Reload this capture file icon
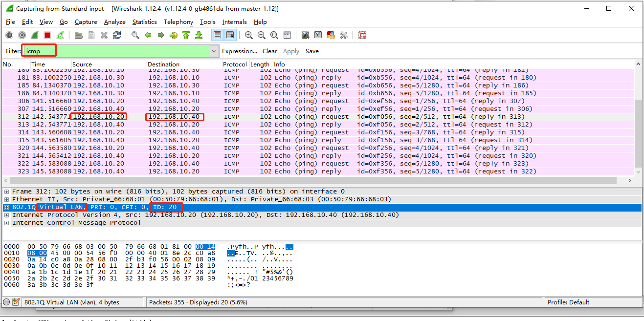The image size is (644, 321). point(116,35)
